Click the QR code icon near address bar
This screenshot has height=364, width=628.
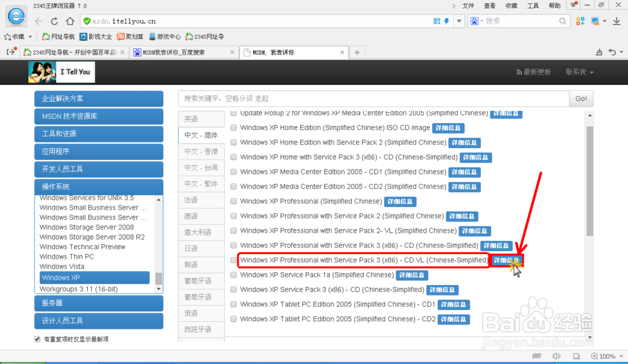(436, 21)
